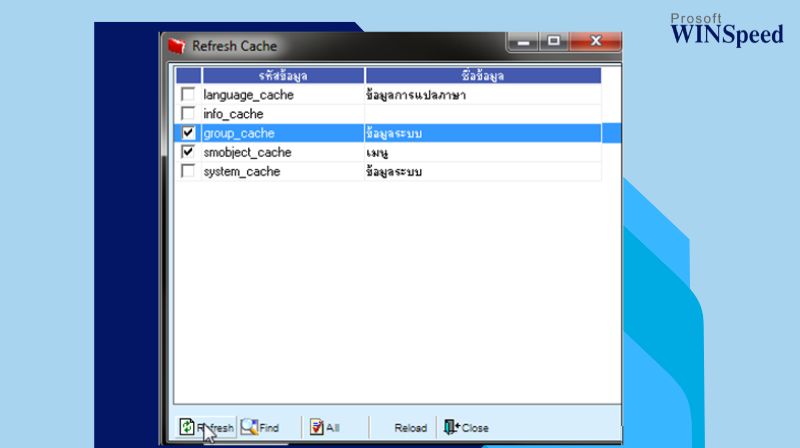The image size is (800, 448).
Task: Click the Find button label
Action: tap(269, 428)
